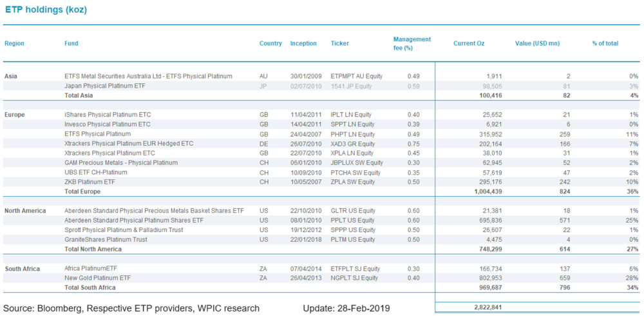Select ETFS Metal Securities Australia fund name
644x316 pixels.
148,76
